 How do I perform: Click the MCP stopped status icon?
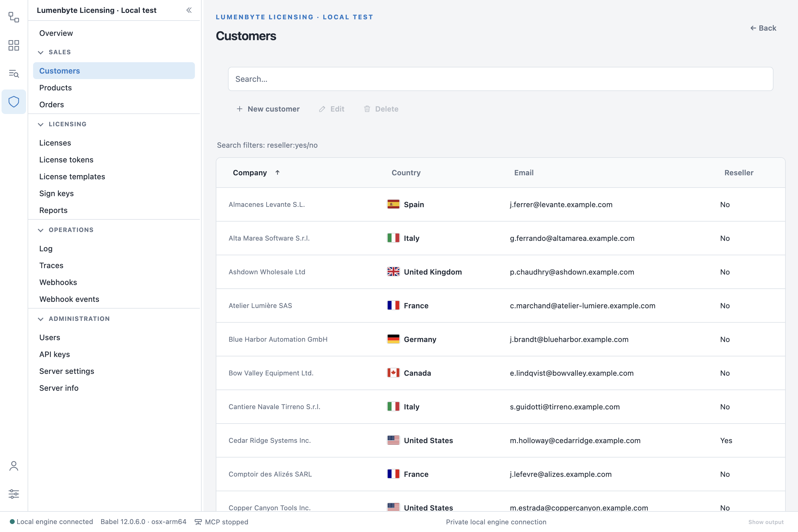coord(198,522)
